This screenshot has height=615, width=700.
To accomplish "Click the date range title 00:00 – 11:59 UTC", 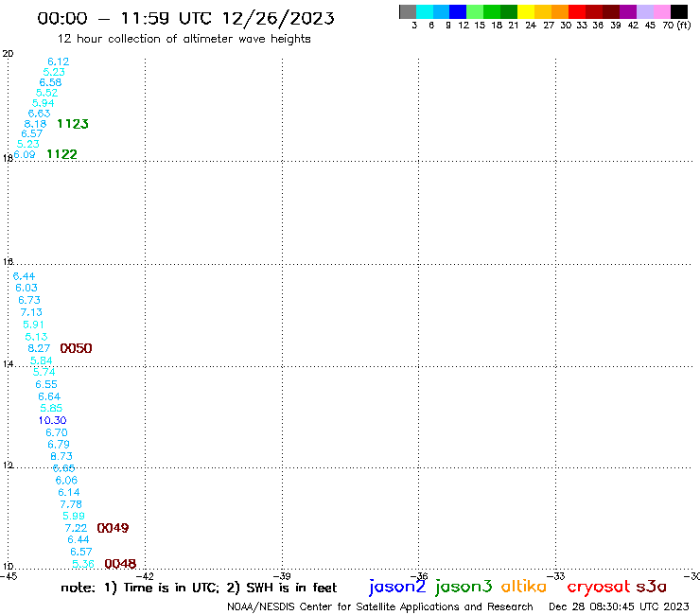I will (x=185, y=18).
